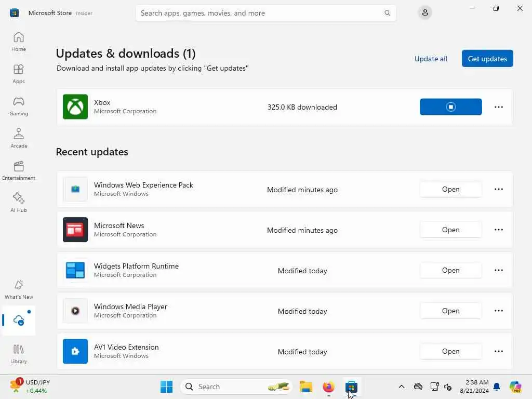This screenshot has height=399, width=532.
Task: Click the '325.0 KB downloaded' status text
Action: [302, 107]
